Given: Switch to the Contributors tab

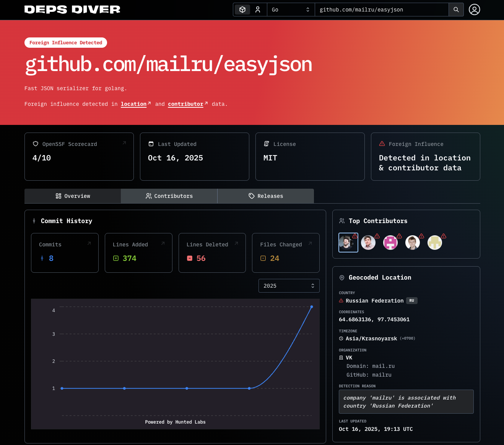Looking at the screenshot, I should (x=169, y=196).
